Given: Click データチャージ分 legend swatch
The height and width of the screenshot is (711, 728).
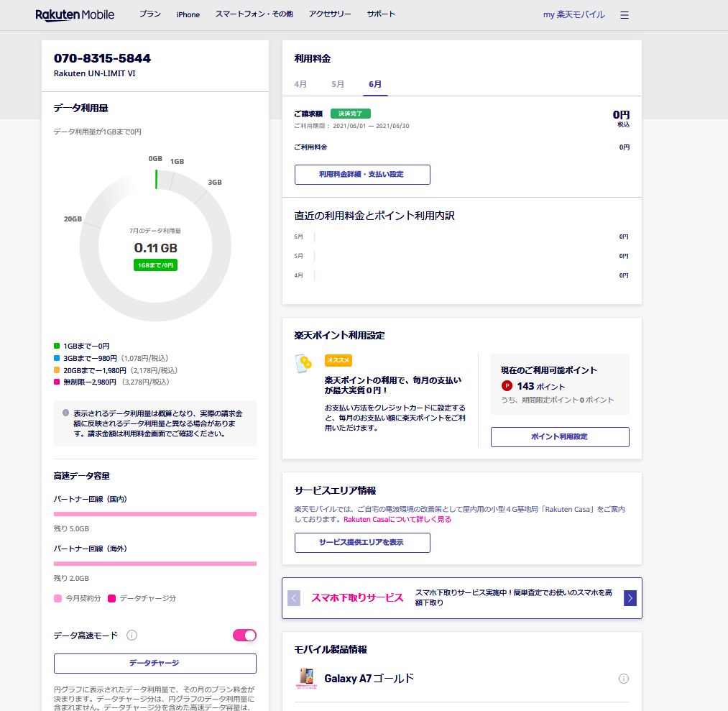Looking at the screenshot, I should [x=111, y=598].
